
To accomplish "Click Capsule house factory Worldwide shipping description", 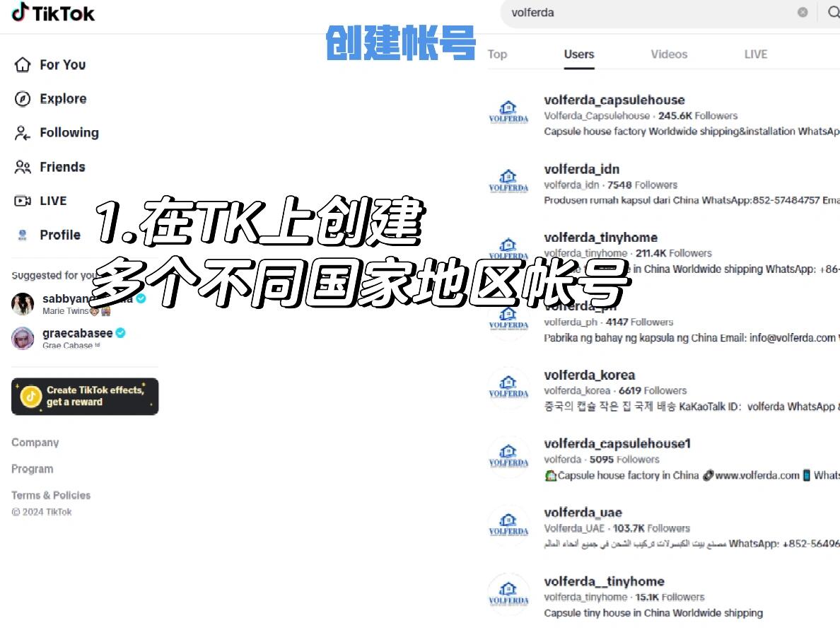I will (692, 132).
